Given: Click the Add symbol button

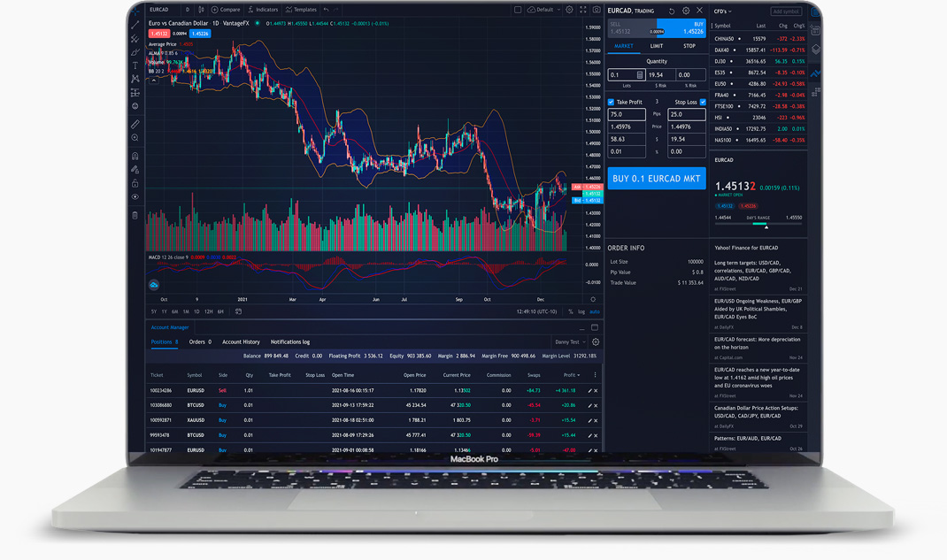Looking at the screenshot, I should point(785,12).
